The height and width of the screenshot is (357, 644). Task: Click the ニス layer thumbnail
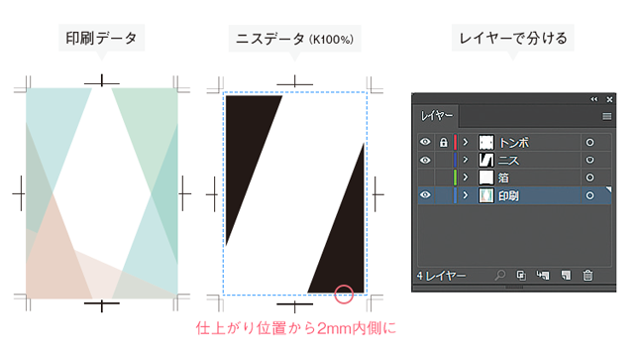[x=486, y=160]
